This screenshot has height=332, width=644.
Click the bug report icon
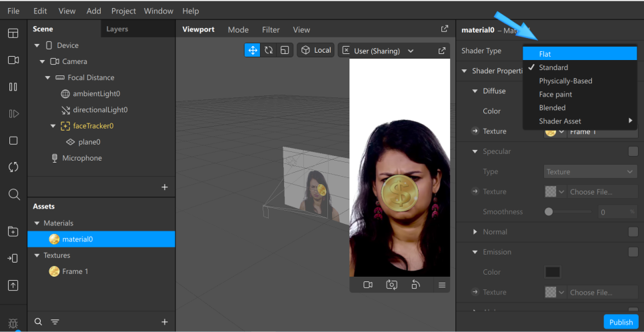[13, 323]
